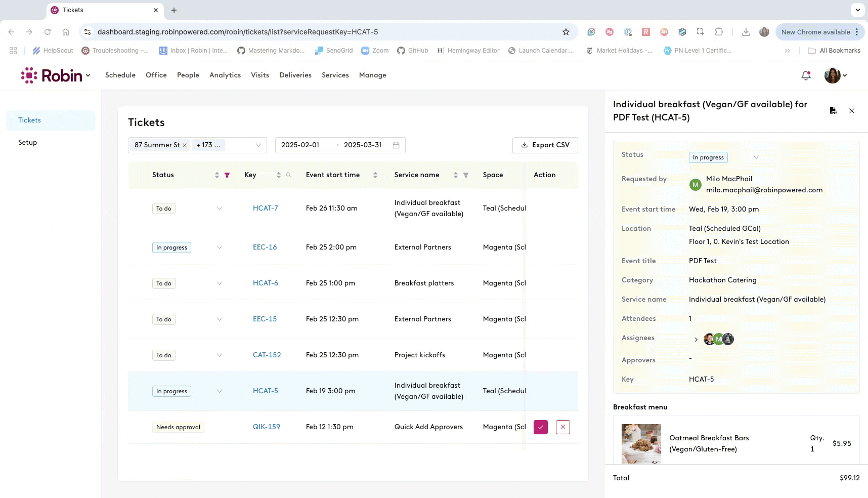The height and width of the screenshot is (498, 868).
Task: Sort by Event start time
Action: coord(375,175)
